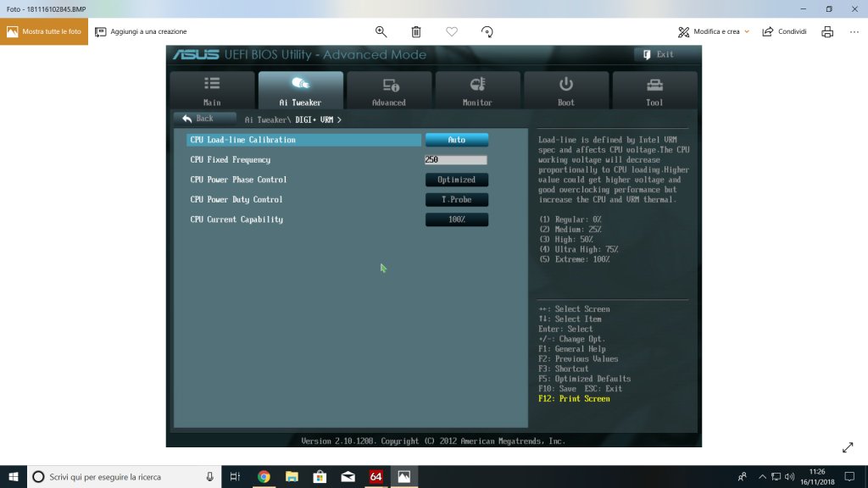Launch Google Chrome from the taskbar
This screenshot has width=868, height=488.
coord(264,476)
